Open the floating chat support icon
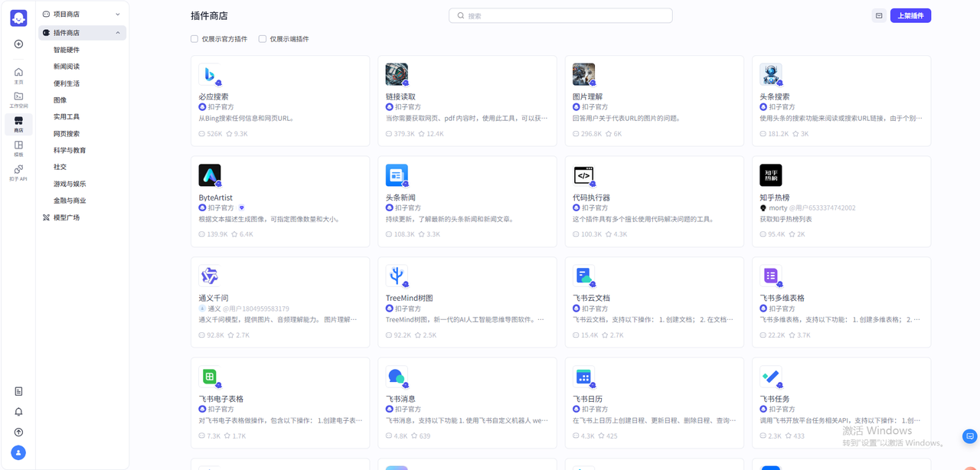 click(x=969, y=436)
